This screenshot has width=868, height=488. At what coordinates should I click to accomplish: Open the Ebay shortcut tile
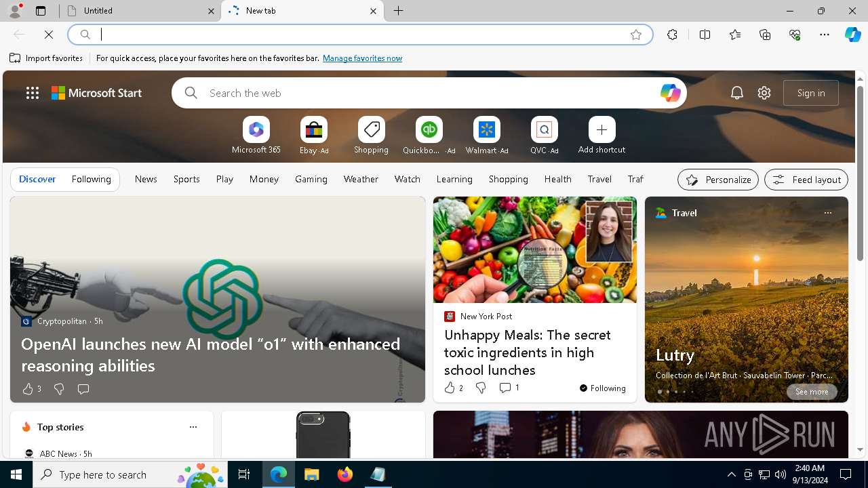[313, 136]
